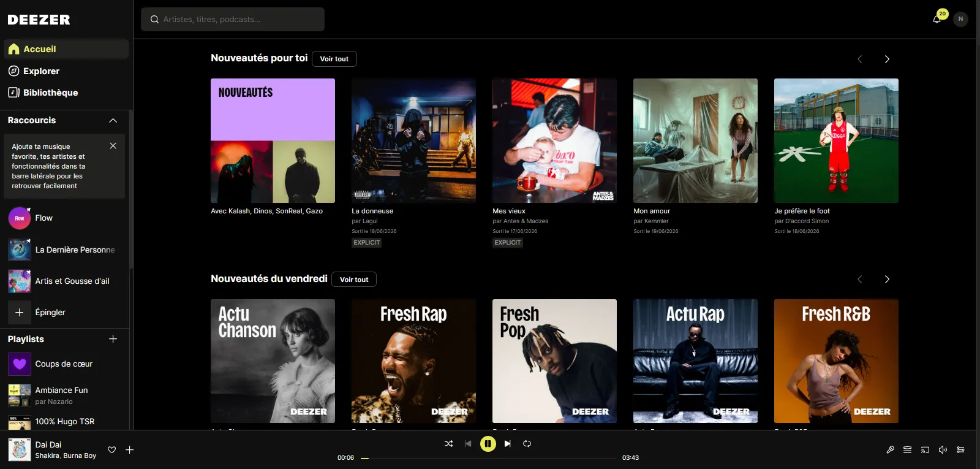
Task: Click the Accueil home icon
Action: coord(14,49)
